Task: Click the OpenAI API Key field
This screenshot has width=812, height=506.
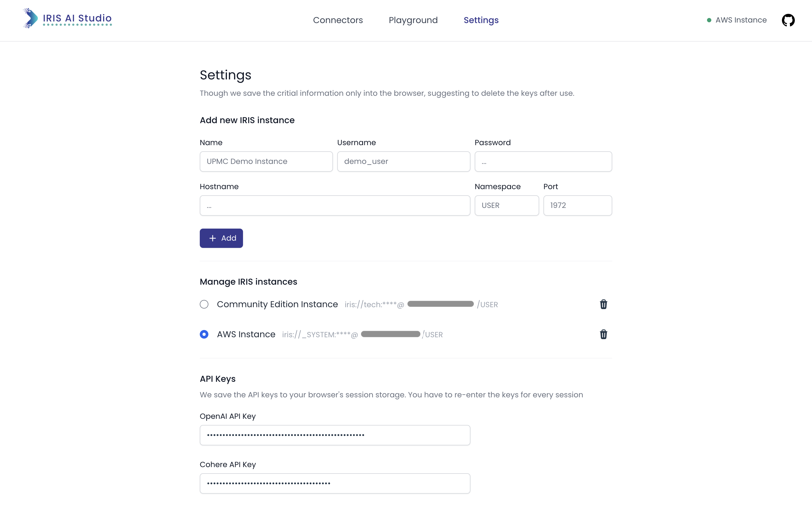Action: coord(335,435)
